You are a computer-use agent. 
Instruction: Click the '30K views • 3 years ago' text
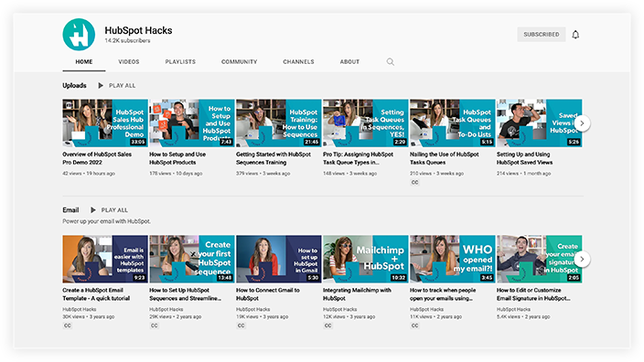coord(89,317)
